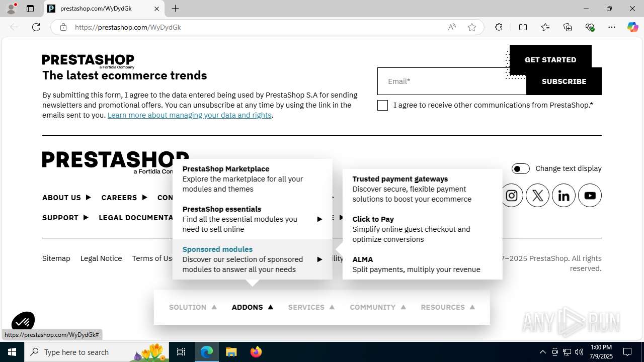Show hidden system tray icons
The width and height of the screenshot is (644, 362).
click(x=542, y=352)
